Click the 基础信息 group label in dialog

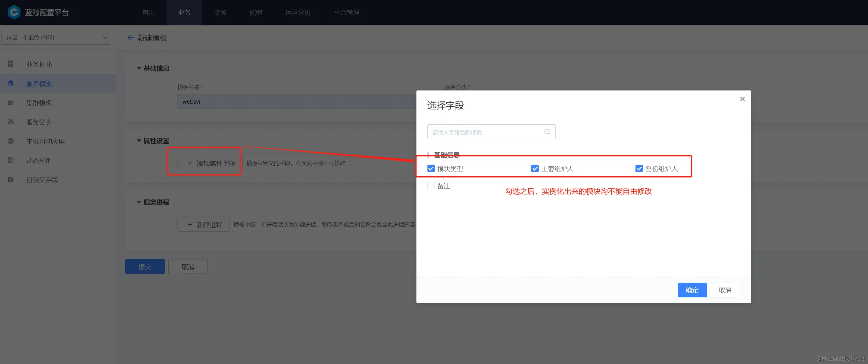pyautogui.click(x=447, y=155)
